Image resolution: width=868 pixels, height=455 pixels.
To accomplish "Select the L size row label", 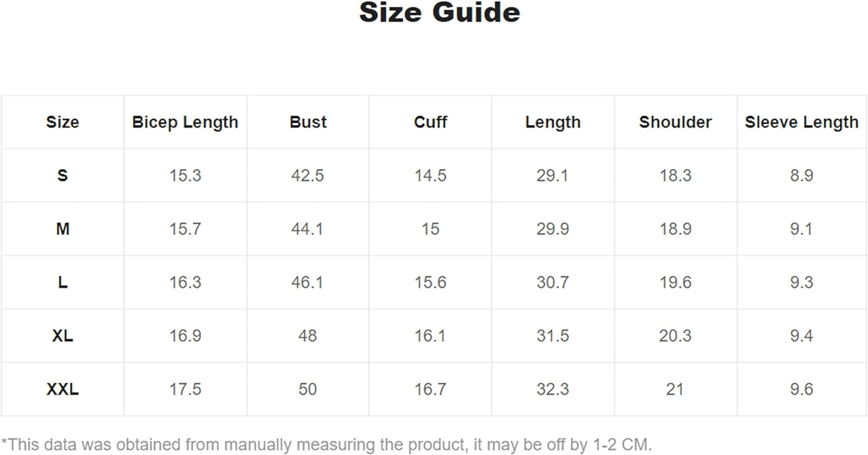I will [x=62, y=282].
